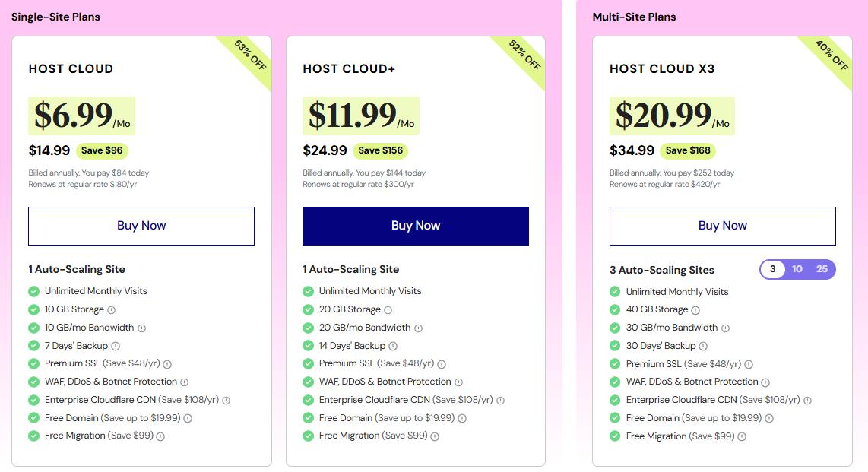868x472 pixels.
Task: Click the Save $168 badge on Host Cloud X3
Action: [x=688, y=150]
